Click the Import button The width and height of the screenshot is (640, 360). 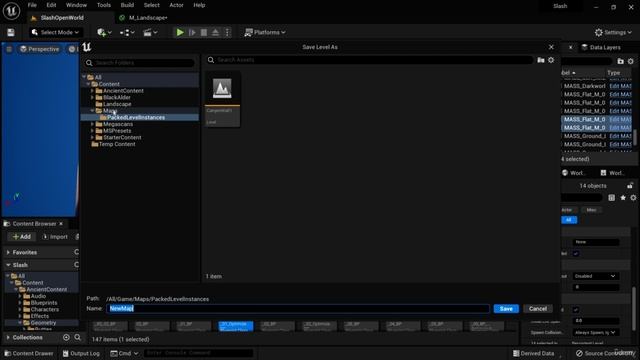[x=55, y=237]
